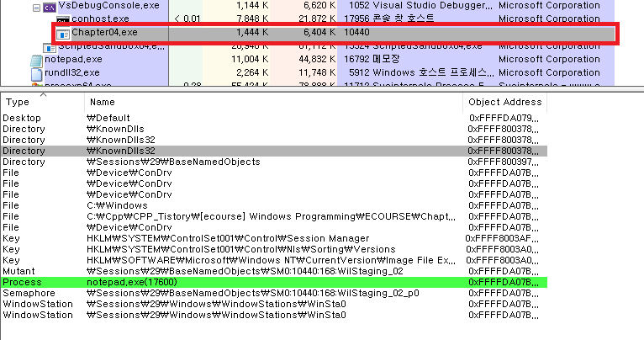Click the Chapter04.exe application icon
The height and width of the screenshot is (340, 644).
coord(63,34)
